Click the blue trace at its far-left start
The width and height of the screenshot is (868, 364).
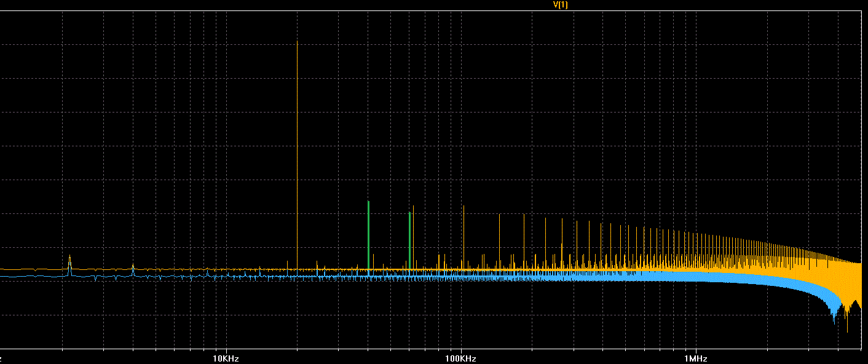pos(2,277)
